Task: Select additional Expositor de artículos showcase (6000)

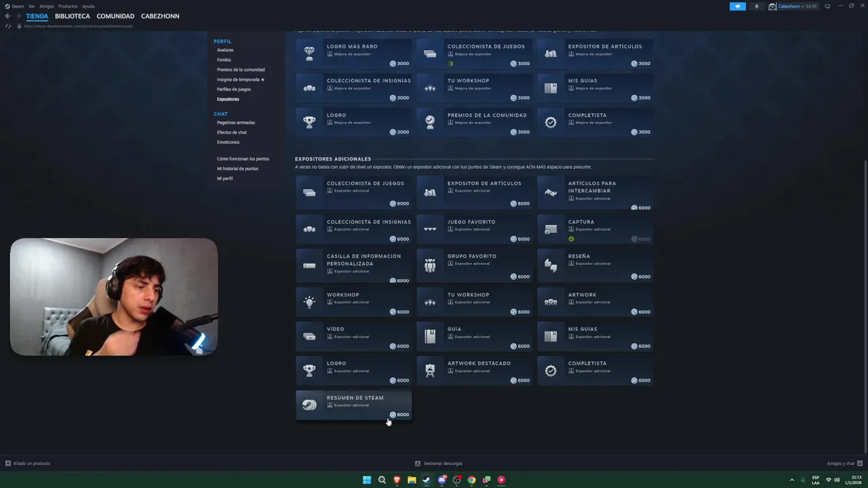Action: tap(475, 192)
